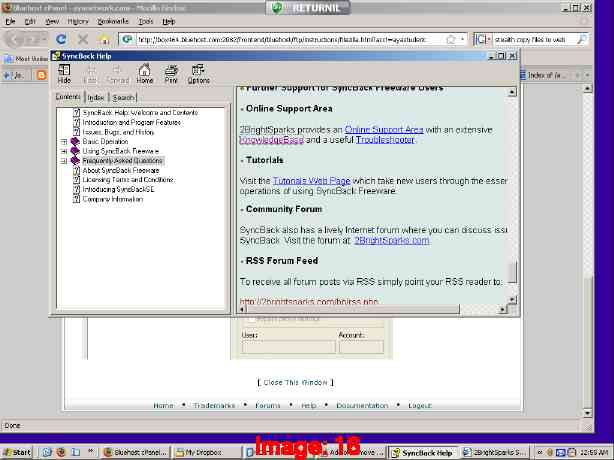Open the Online Support Area link

pos(384,130)
